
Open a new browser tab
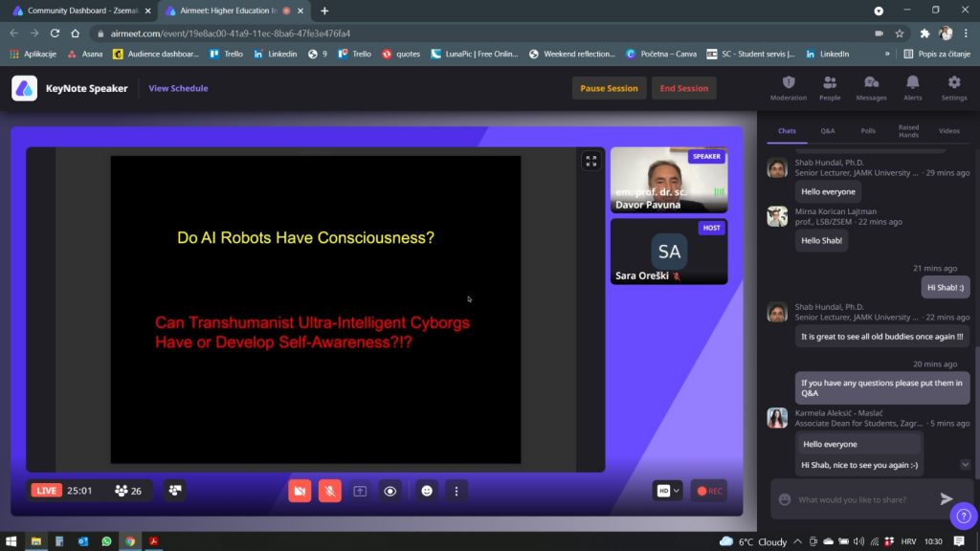coord(324,11)
